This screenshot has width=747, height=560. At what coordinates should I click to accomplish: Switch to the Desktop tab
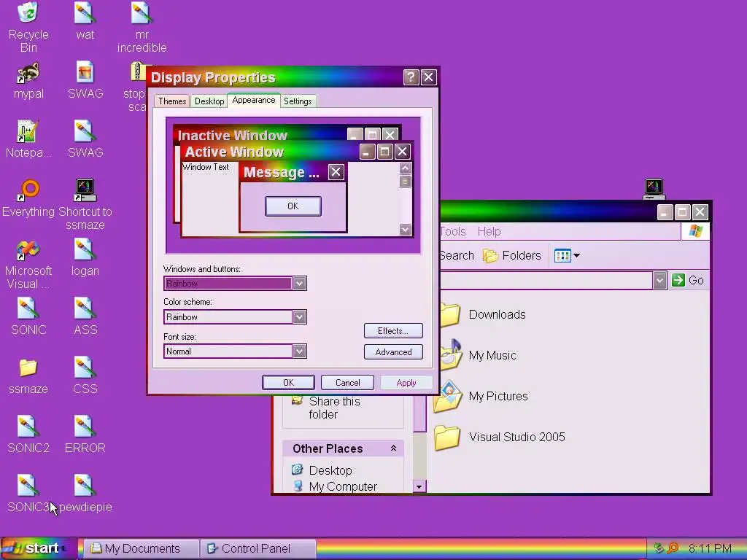click(209, 101)
